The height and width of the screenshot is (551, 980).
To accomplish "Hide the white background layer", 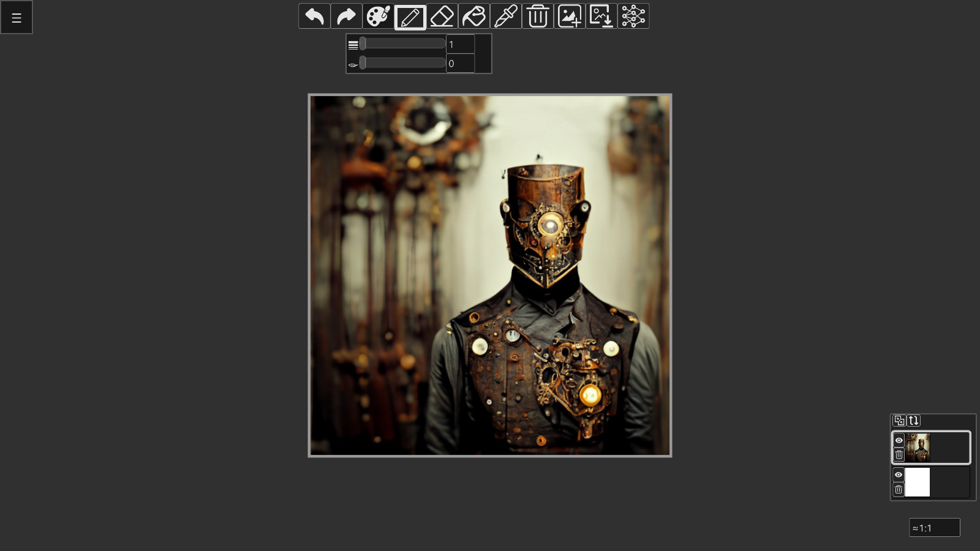I will pyautogui.click(x=899, y=474).
